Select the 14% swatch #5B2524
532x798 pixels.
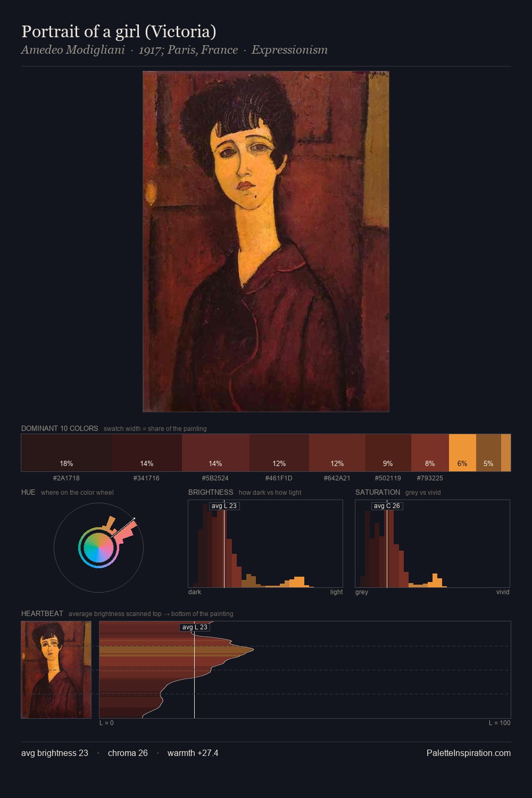(x=215, y=453)
